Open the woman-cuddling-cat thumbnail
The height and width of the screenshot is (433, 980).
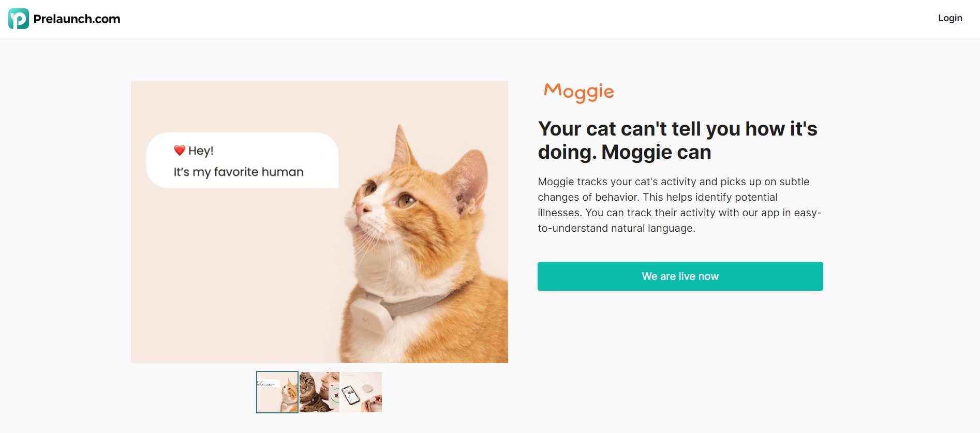tap(319, 392)
